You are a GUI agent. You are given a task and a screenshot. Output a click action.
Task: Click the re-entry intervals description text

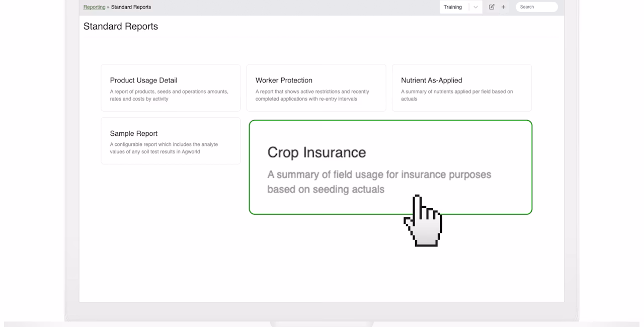[312, 95]
